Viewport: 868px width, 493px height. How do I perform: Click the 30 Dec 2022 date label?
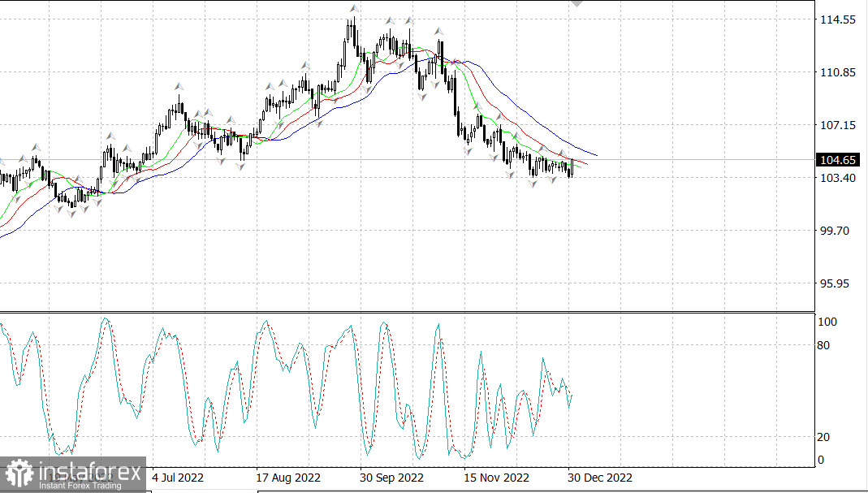pos(600,477)
